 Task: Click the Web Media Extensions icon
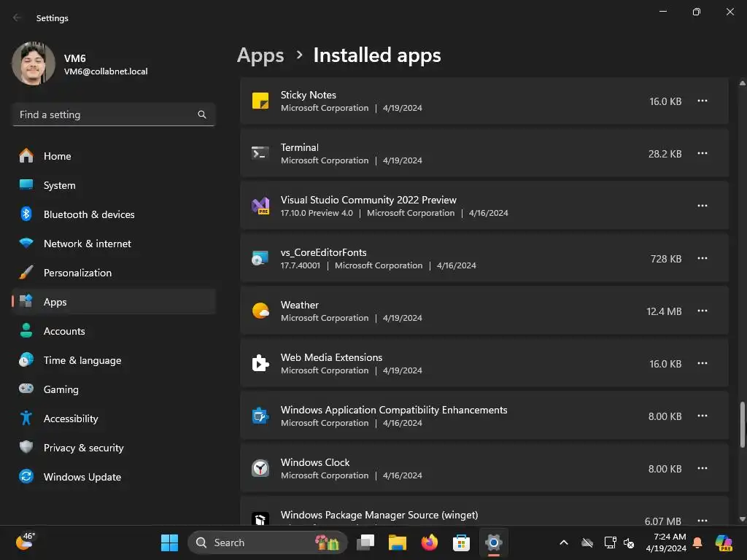tap(260, 363)
